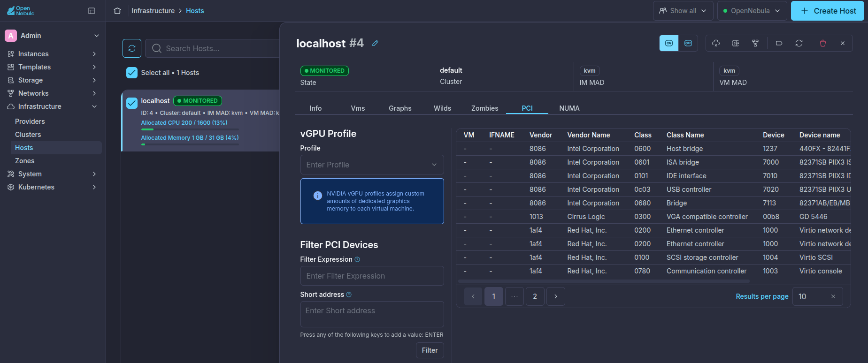
Task: Edit the localhost host name pencil
Action: click(375, 43)
